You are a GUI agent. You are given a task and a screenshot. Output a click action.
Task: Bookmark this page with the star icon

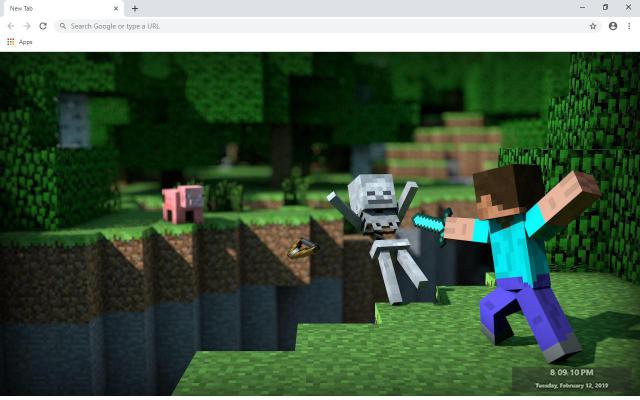593,26
